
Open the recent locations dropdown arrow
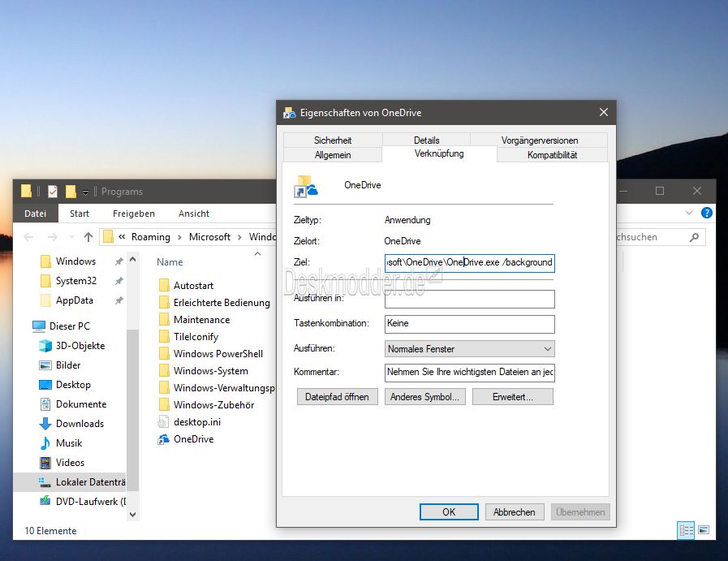click(71, 237)
